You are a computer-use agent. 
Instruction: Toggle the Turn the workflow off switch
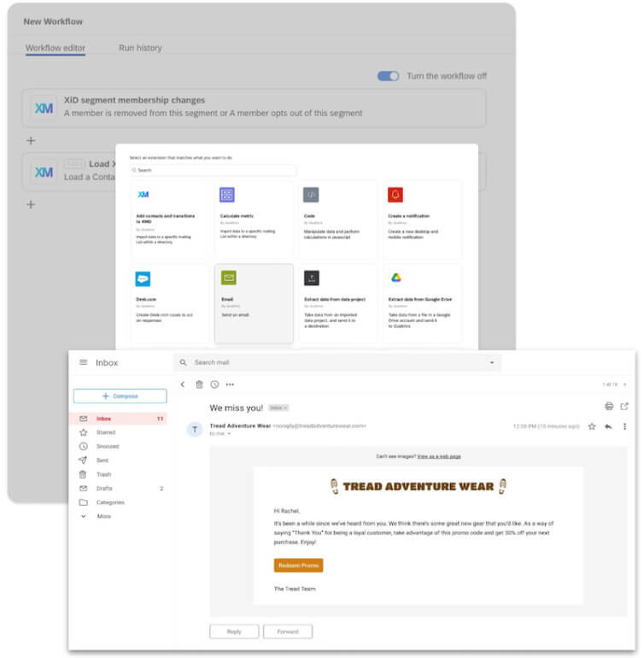tap(388, 76)
